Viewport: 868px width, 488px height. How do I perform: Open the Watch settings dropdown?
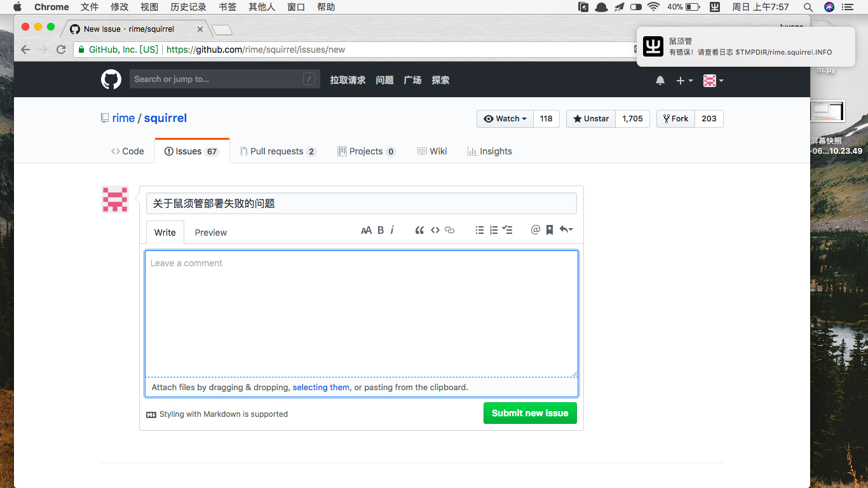click(505, 118)
